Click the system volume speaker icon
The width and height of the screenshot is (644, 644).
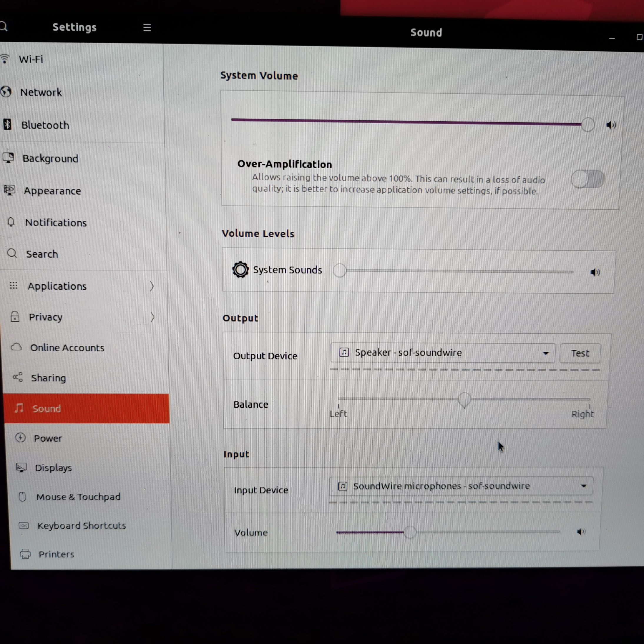tap(611, 125)
